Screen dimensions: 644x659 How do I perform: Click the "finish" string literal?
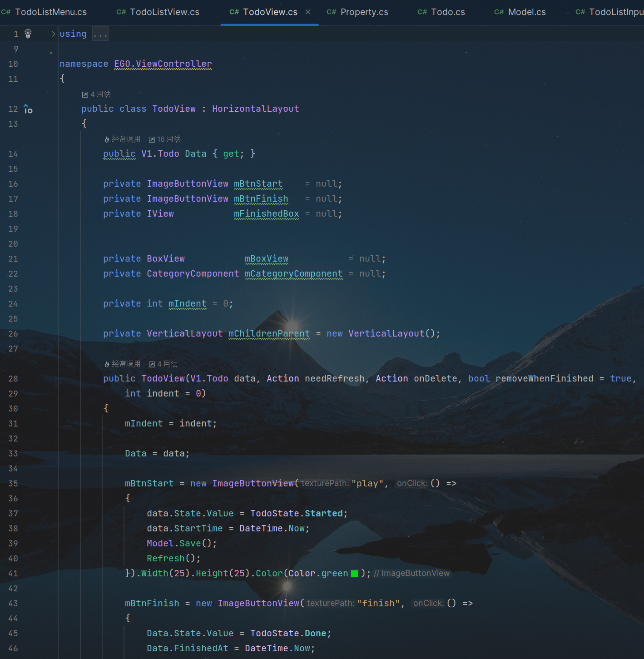point(378,603)
